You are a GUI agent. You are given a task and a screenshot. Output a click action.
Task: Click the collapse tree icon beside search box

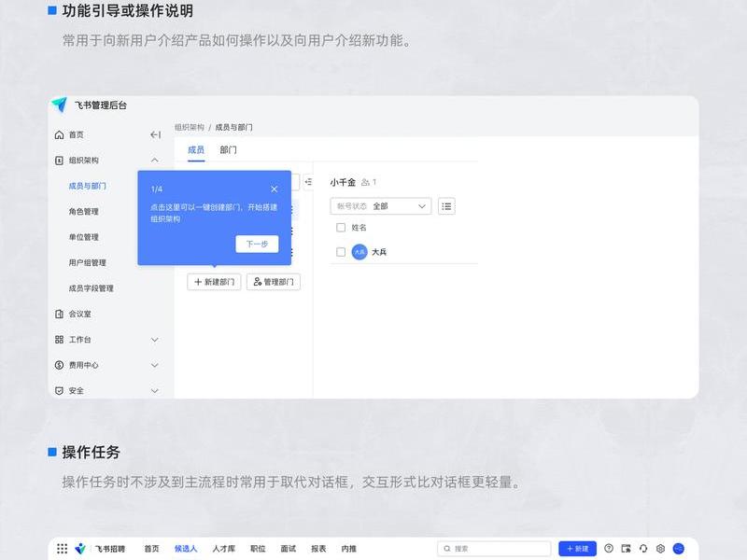(308, 182)
